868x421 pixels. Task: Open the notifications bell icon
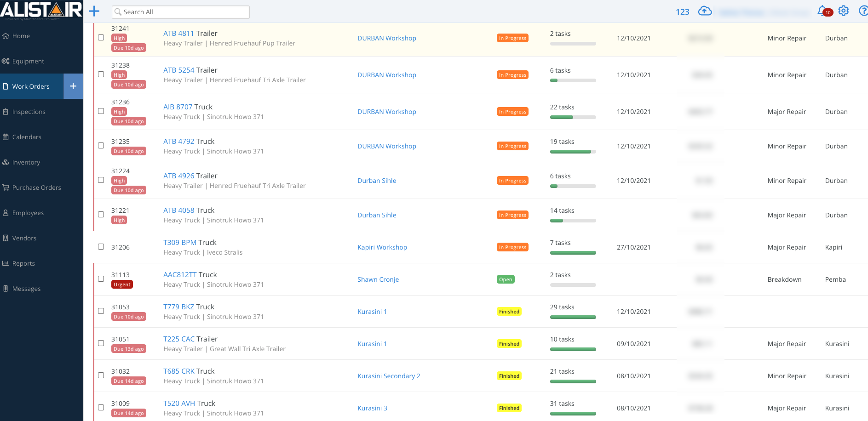click(x=822, y=11)
